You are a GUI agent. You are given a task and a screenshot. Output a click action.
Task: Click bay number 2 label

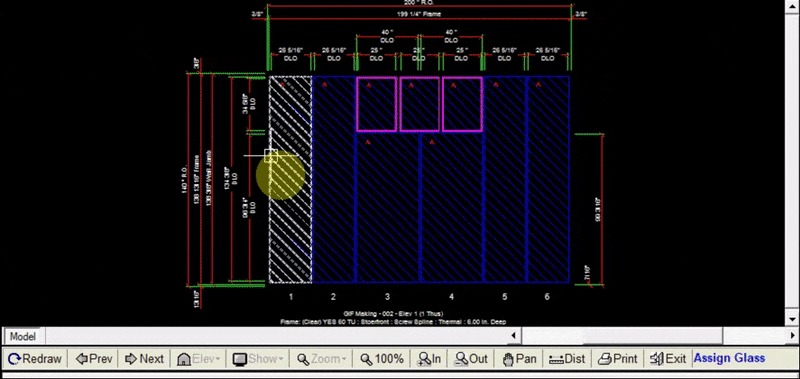pos(333,297)
